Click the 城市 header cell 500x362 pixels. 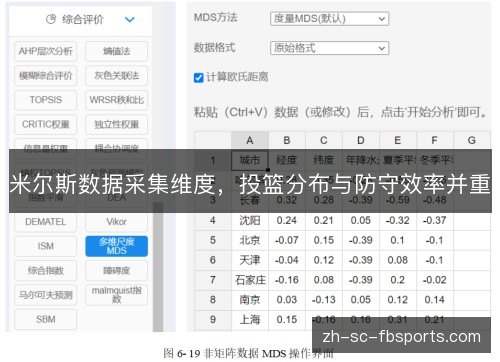pyautogui.click(x=250, y=160)
